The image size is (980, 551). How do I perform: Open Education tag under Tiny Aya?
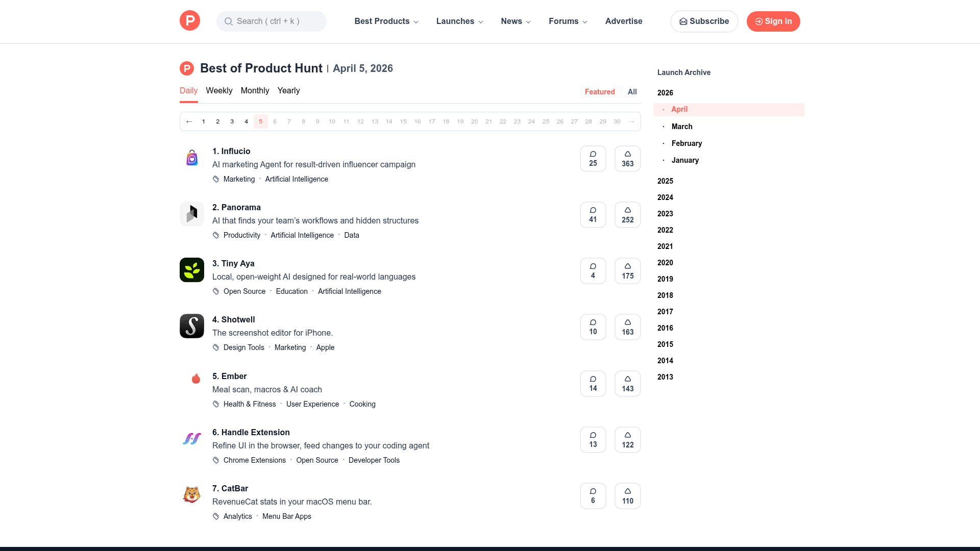coord(292,291)
